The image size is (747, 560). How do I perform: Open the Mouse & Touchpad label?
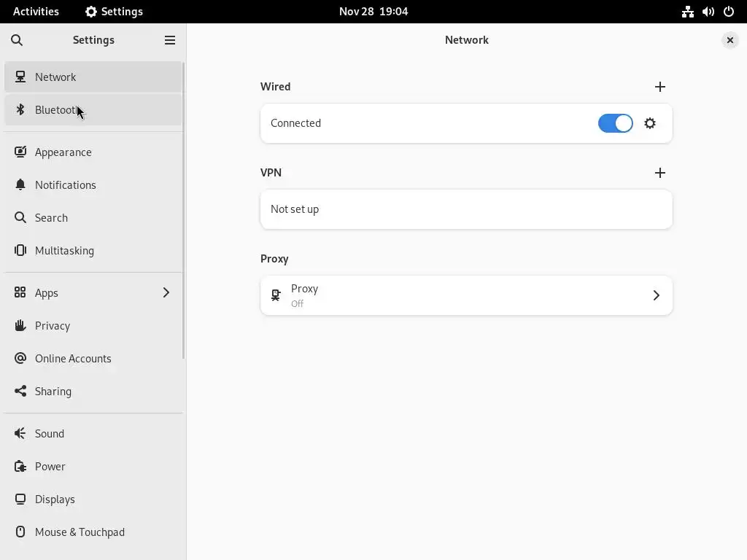(x=80, y=532)
